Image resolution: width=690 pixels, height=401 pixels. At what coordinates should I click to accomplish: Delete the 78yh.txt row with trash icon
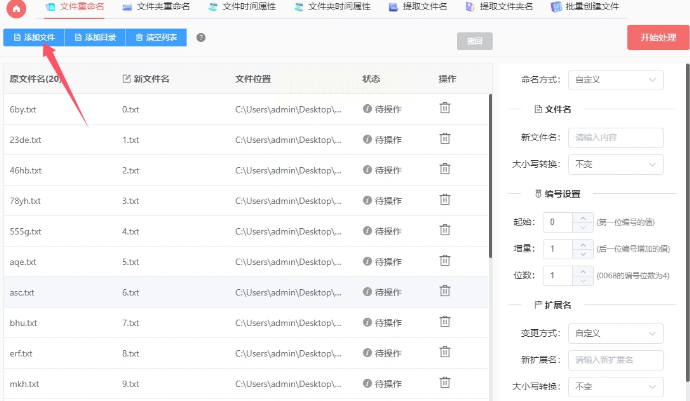point(445,200)
